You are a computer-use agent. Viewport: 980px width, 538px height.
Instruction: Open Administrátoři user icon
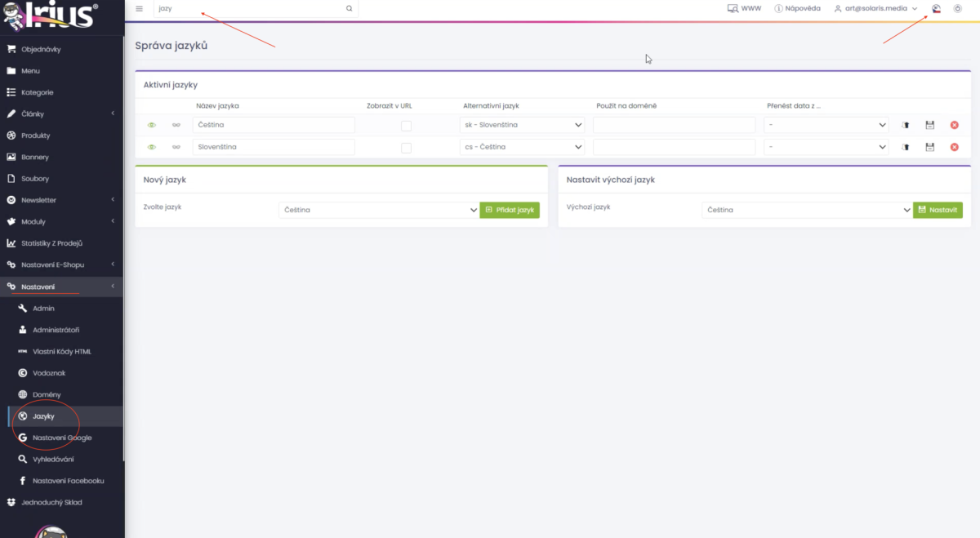23,330
